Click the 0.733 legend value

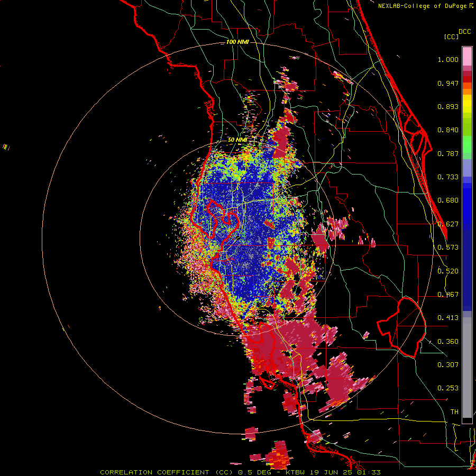[x=448, y=177]
